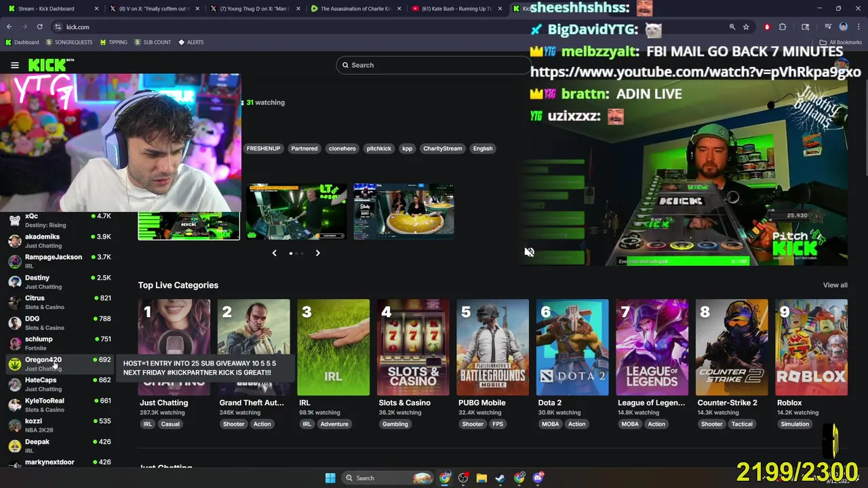868x488 pixels.
Task: Open Destiny channel in sidebar
Action: click(60, 282)
